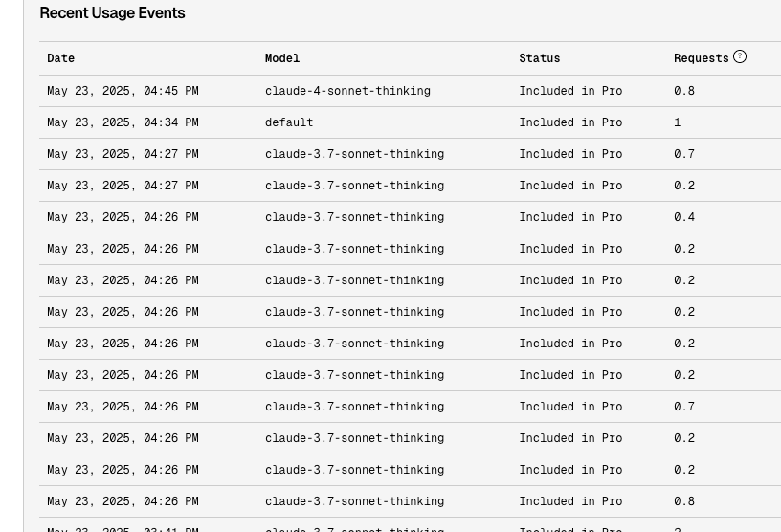Click the Model column header
The width and height of the screenshot is (781, 532).
[282, 58]
